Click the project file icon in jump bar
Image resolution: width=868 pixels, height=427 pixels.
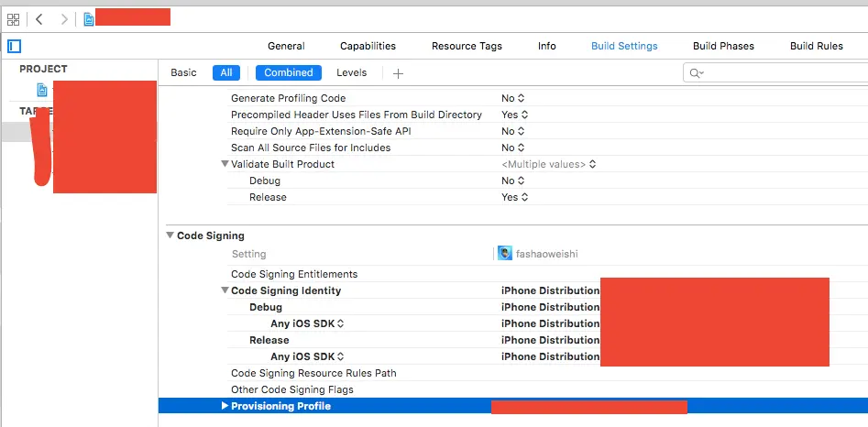coord(89,18)
